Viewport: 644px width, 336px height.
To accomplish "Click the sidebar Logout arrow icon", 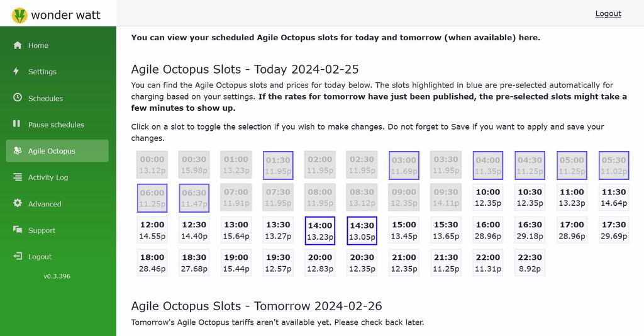I will click(x=17, y=256).
